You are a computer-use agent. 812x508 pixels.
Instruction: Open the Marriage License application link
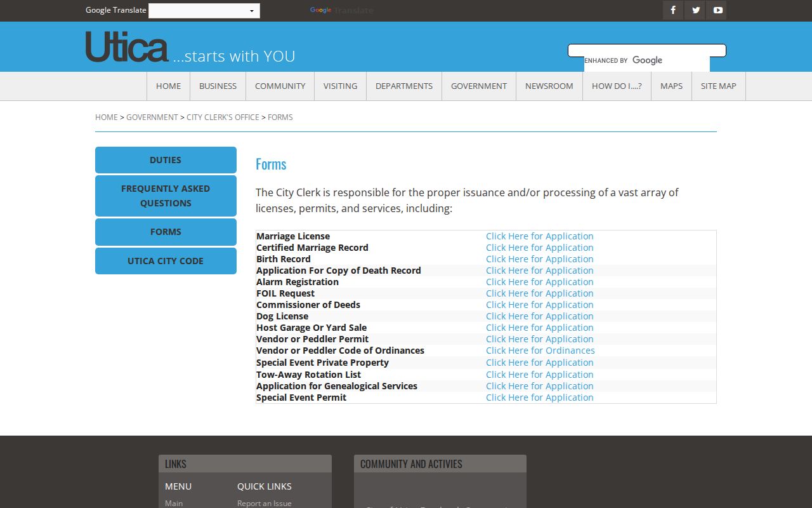tap(540, 236)
